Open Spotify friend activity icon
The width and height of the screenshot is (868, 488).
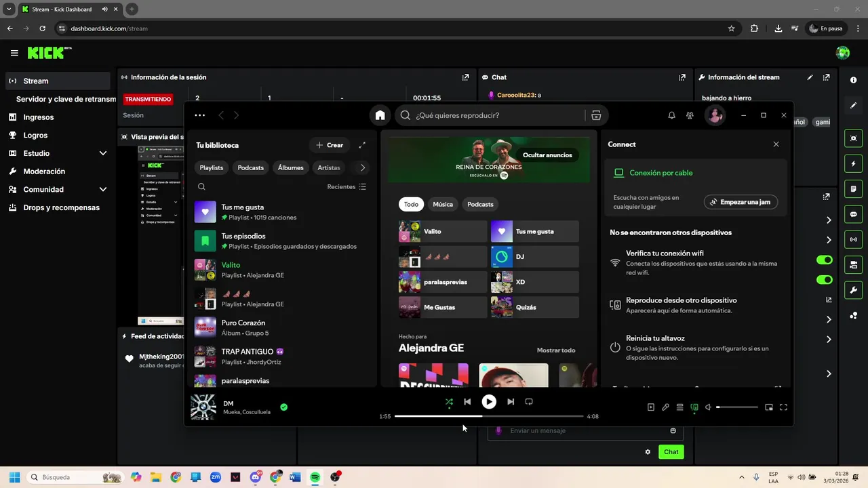[x=690, y=115]
